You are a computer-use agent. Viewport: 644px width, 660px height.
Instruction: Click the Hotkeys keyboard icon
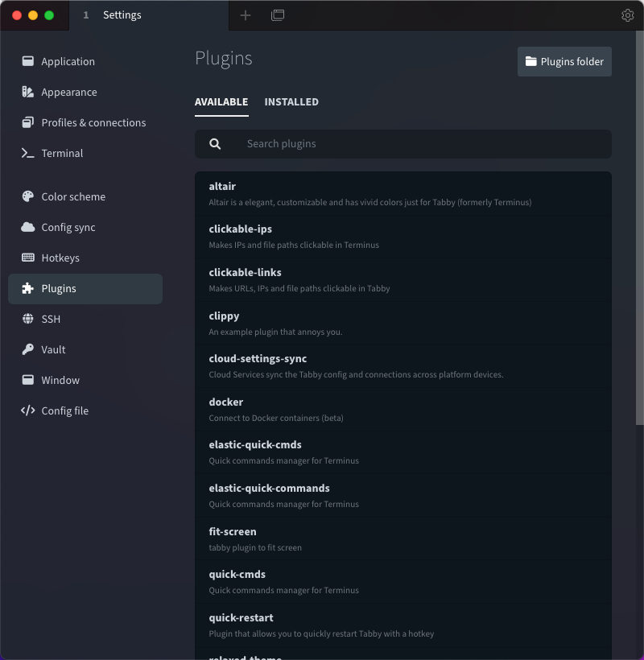pyautogui.click(x=27, y=258)
